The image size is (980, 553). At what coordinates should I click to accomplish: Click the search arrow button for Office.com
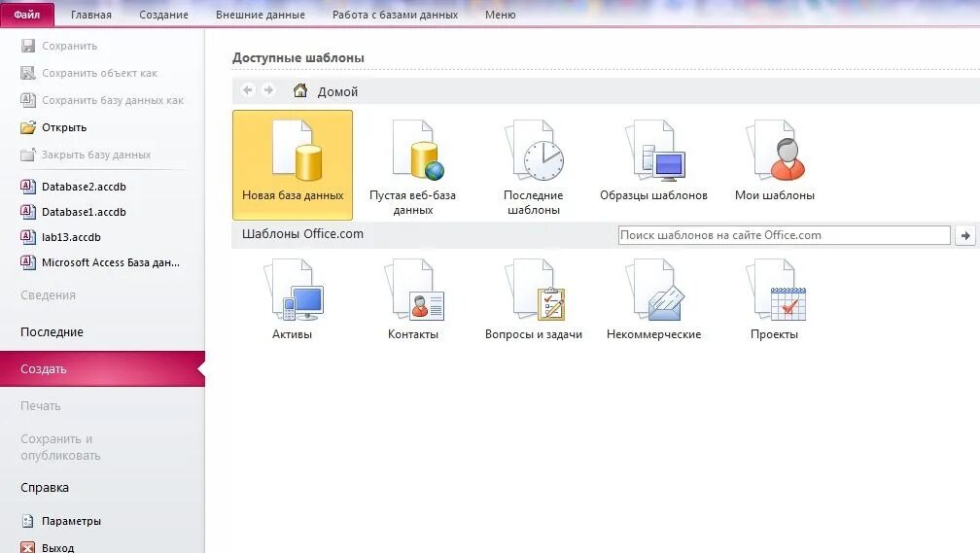tap(965, 235)
